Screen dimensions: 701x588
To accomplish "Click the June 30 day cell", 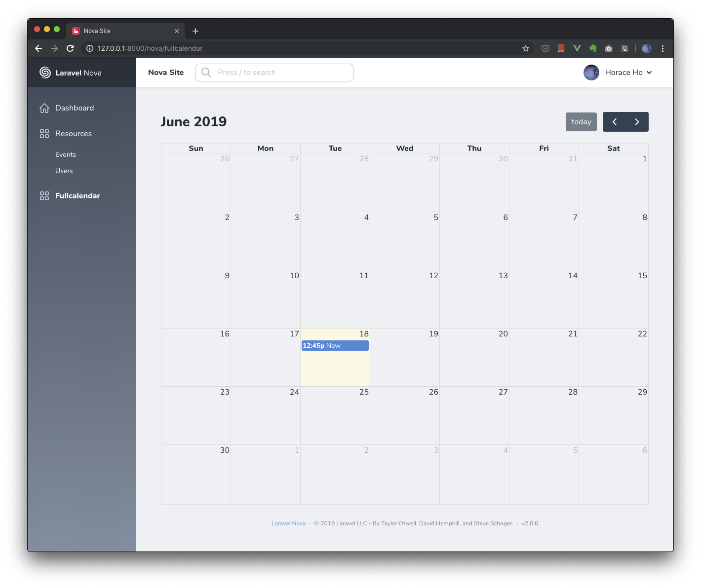I will [x=196, y=474].
